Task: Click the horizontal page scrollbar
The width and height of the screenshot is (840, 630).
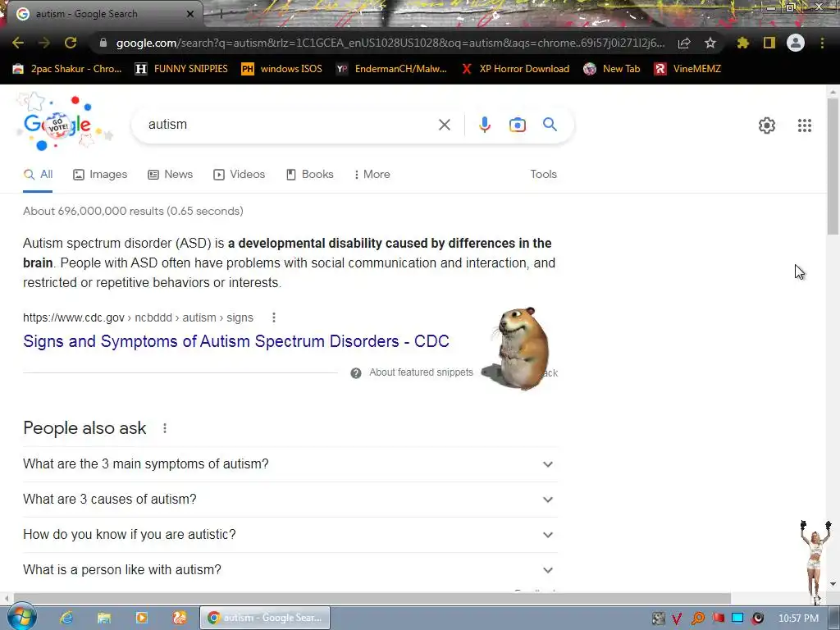Action: (372, 598)
